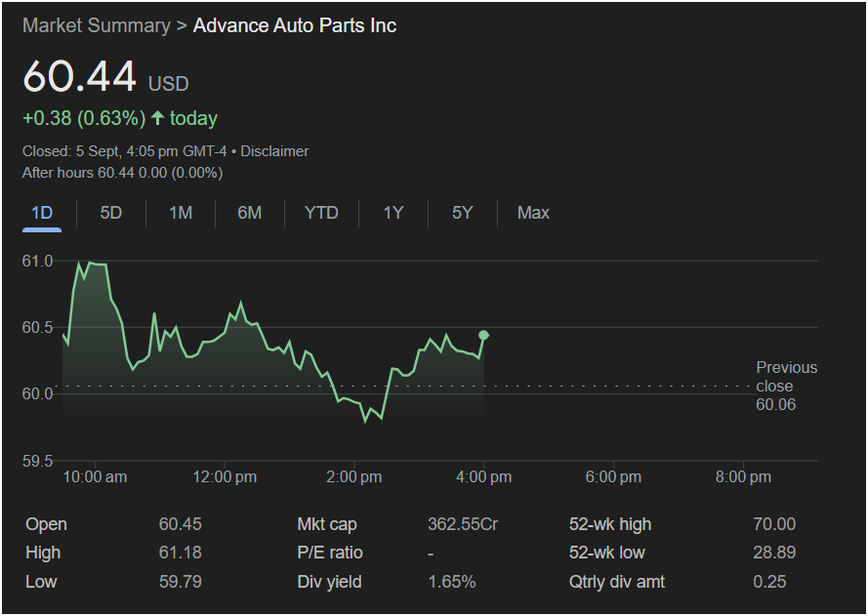Image resolution: width=868 pixels, height=616 pixels.
Task: Click the +0.38 (0.63%) change text
Action: tap(84, 118)
